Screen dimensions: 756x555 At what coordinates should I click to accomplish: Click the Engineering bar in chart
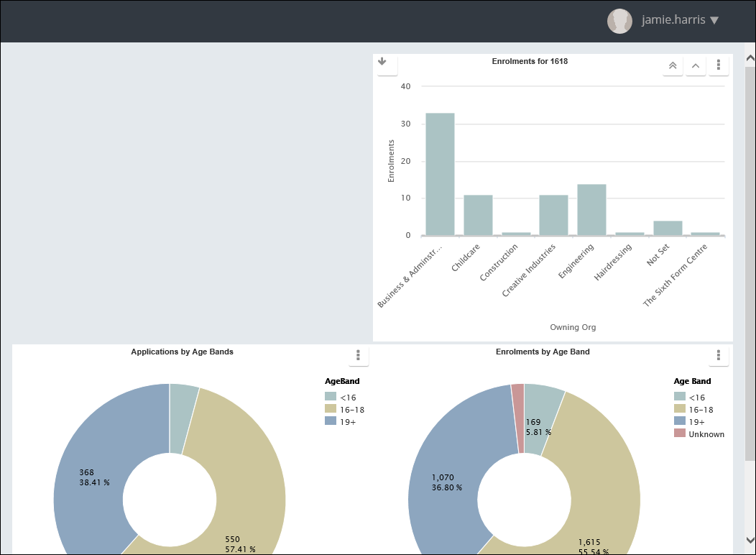coord(591,209)
